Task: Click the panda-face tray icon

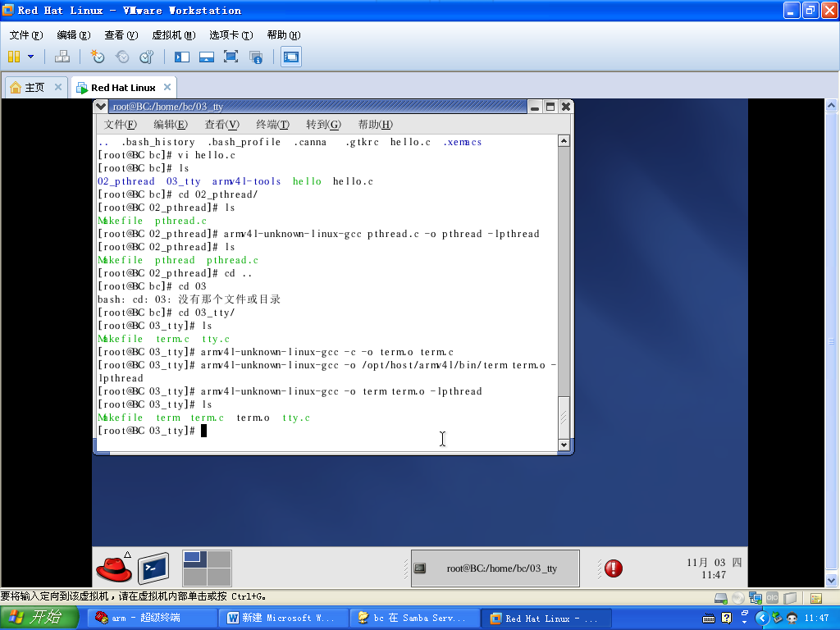Action: 792,619
